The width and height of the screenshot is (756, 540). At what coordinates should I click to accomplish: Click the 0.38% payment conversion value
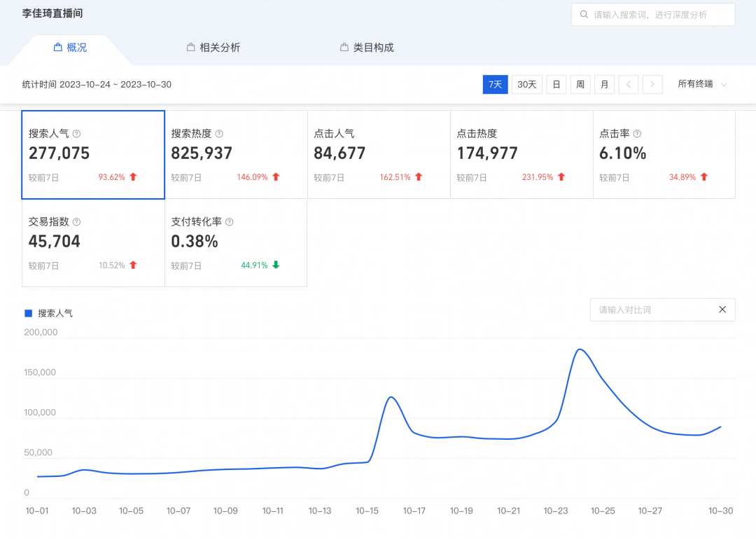click(195, 242)
